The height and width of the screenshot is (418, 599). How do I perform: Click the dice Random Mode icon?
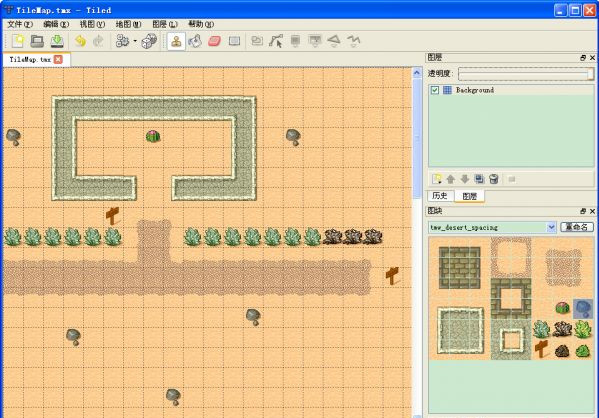(x=149, y=41)
